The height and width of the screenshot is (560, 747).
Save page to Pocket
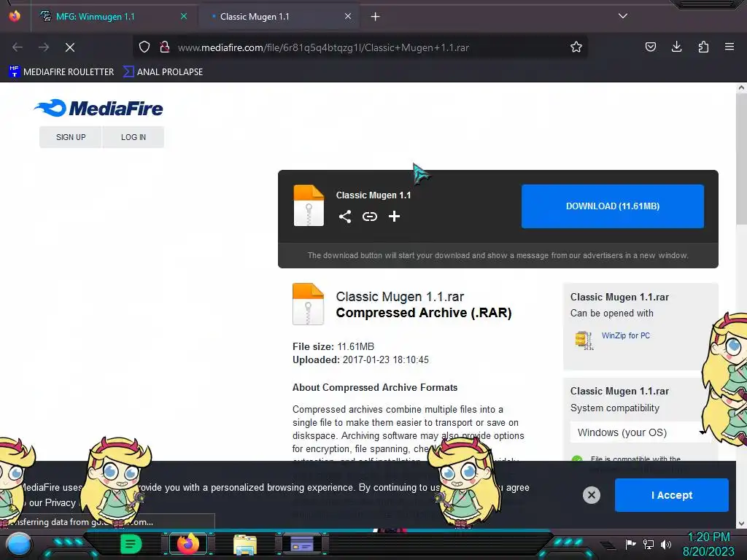point(650,47)
